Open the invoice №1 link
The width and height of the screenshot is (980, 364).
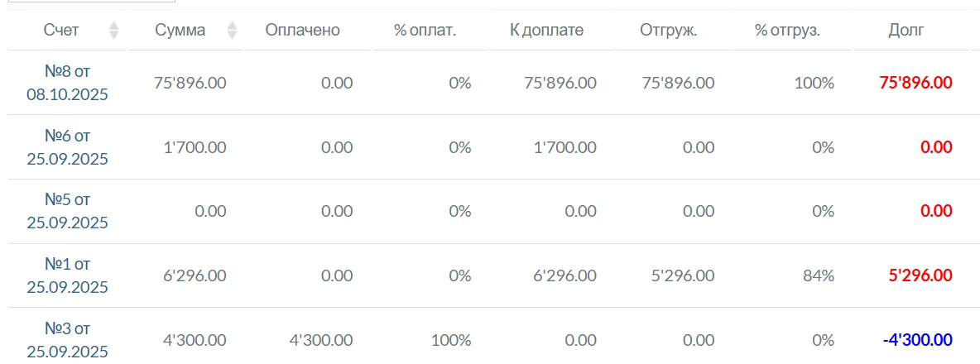point(67,275)
